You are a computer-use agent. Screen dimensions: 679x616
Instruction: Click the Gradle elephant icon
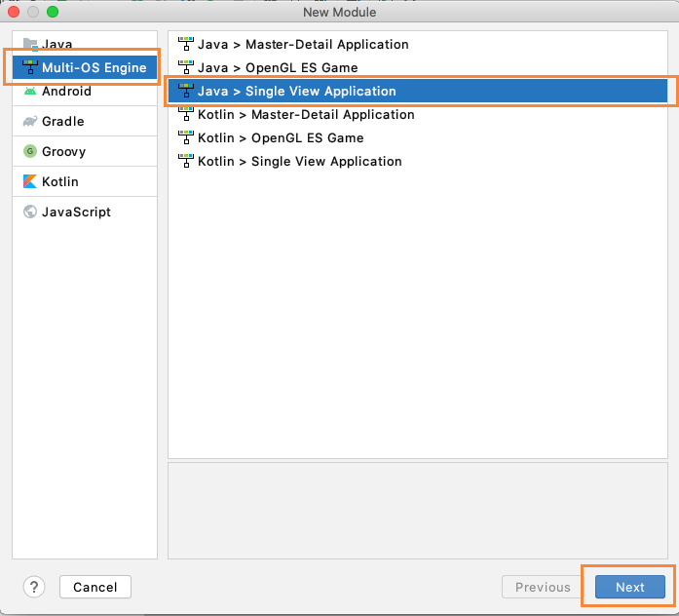[30, 121]
